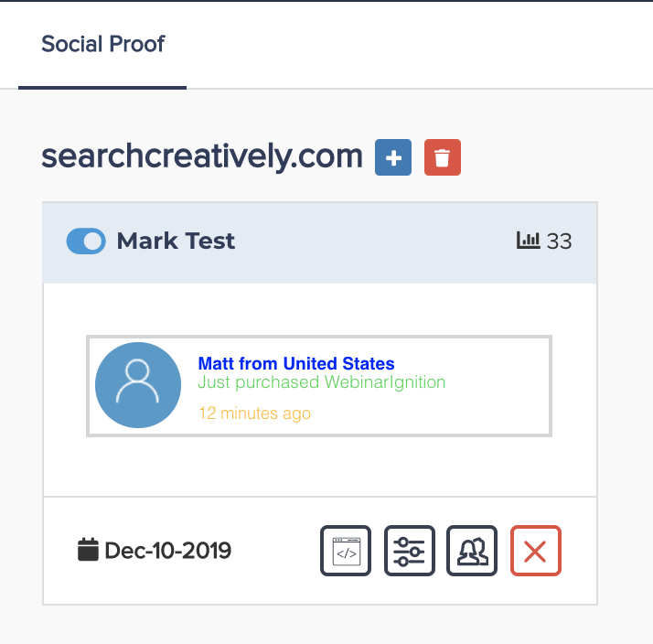Toggle the Mark Test campaign off
Screen dimensions: 653x644
pos(86,241)
